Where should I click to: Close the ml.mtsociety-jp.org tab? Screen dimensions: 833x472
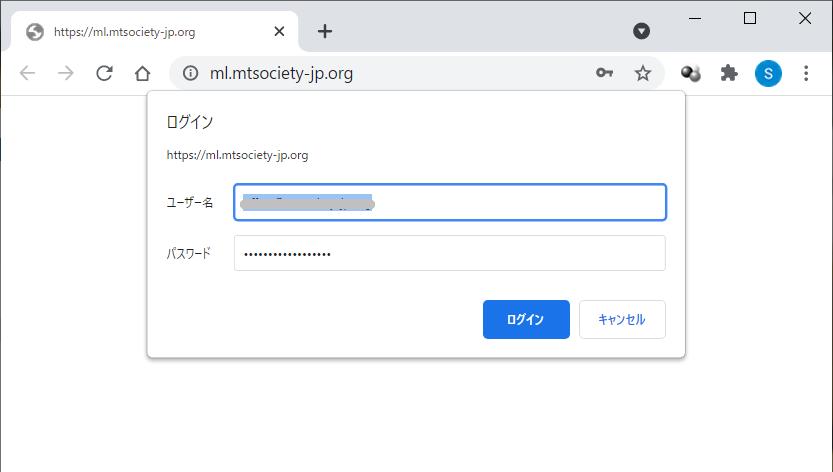(x=279, y=31)
